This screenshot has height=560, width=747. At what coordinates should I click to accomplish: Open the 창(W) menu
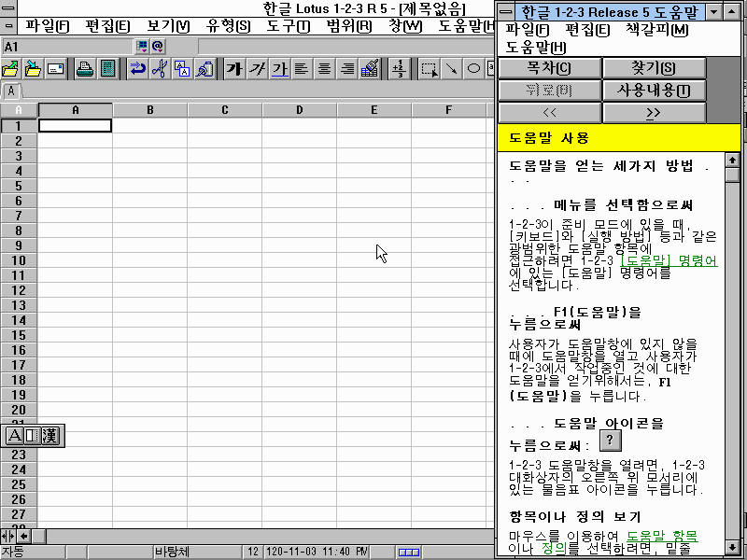pos(405,26)
